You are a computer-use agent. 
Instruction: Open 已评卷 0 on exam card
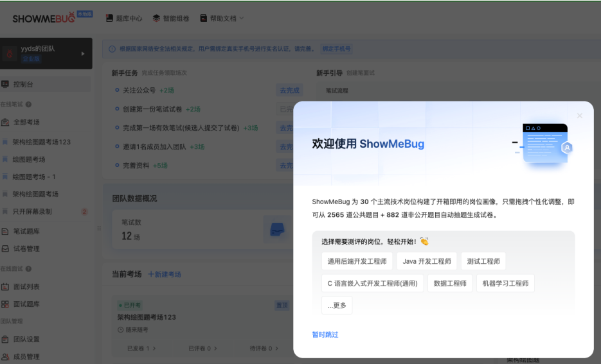pos(202,349)
